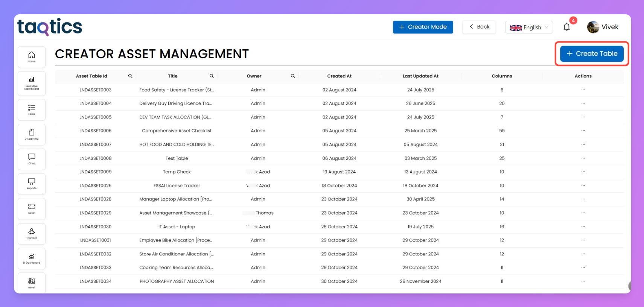Image resolution: width=644 pixels, height=307 pixels.
Task: Click the 29 November 2024 updated date
Action: pyautogui.click(x=420, y=281)
